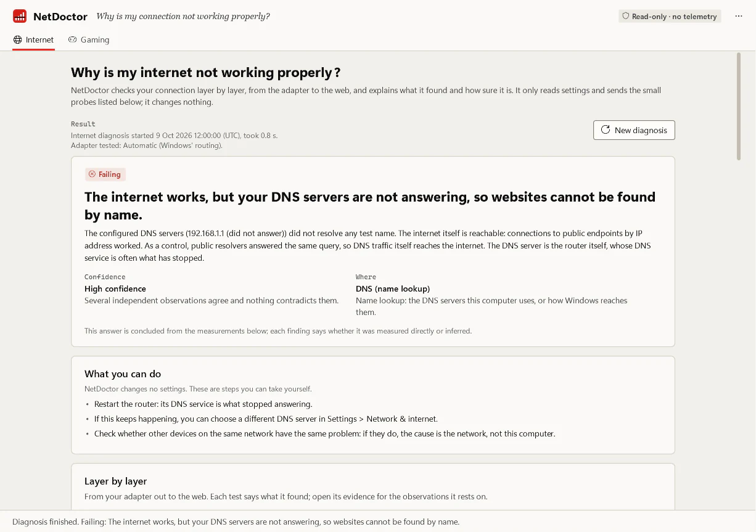Switch to the Internet tab

33,40
